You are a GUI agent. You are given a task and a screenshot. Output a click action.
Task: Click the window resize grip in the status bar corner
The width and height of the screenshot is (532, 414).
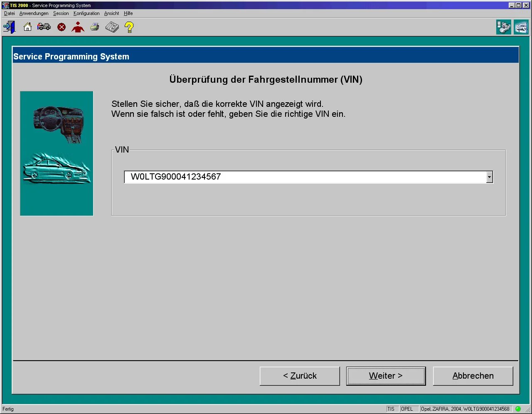click(x=527, y=410)
